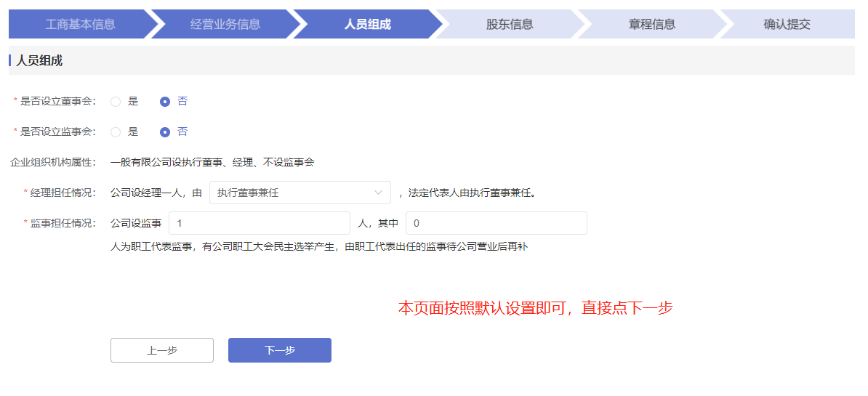868x396 pixels.
Task: Proceed with the 下一步 button
Action: 280,350
